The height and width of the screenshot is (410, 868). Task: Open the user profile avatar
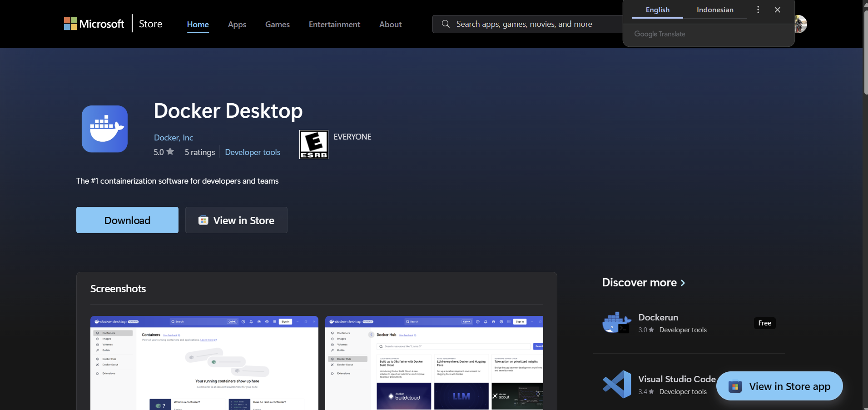coord(801,24)
